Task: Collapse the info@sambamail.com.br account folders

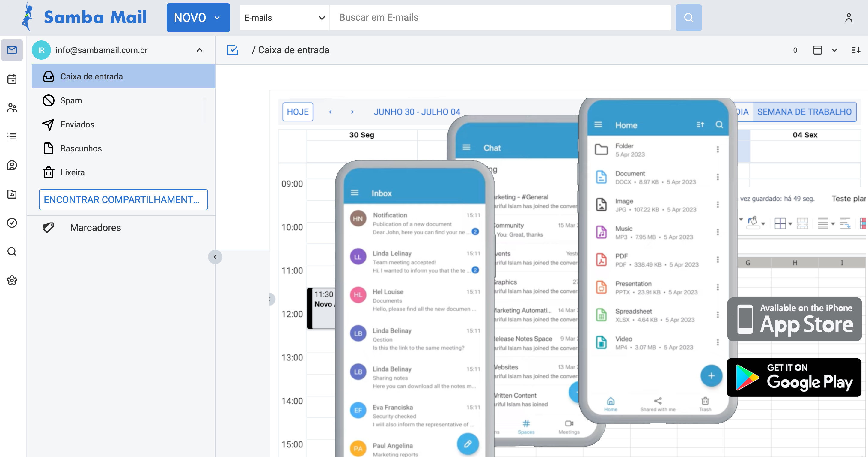Action: coord(200,50)
